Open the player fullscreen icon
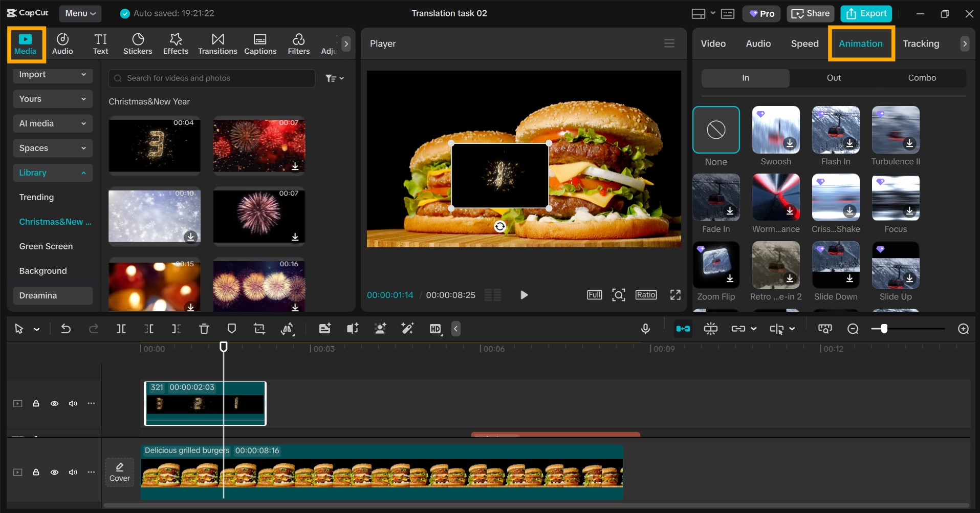This screenshot has height=513, width=980. click(x=675, y=295)
